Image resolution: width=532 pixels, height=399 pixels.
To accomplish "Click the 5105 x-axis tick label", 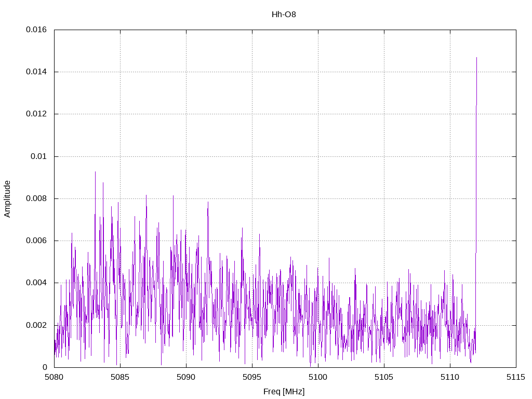I will click(x=384, y=377).
